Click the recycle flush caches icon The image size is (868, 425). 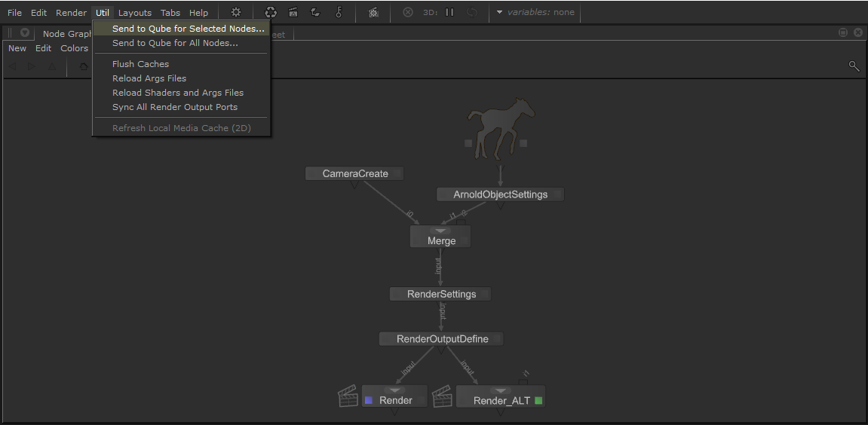pyautogui.click(x=271, y=12)
